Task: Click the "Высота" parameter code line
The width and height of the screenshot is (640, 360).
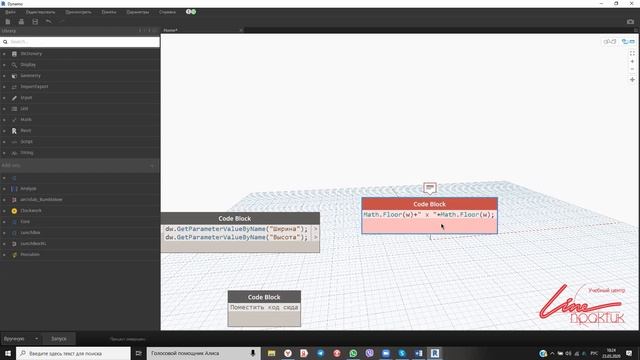Action: pyautogui.click(x=236, y=238)
